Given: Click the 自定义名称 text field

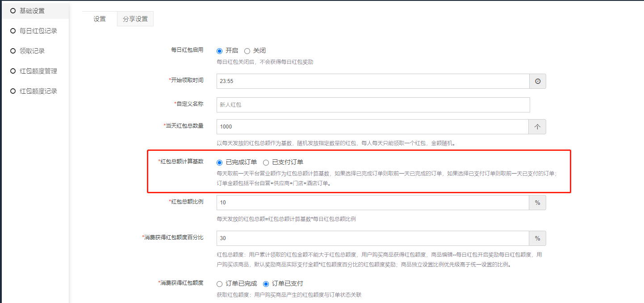Looking at the screenshot, I should (372, 105).
